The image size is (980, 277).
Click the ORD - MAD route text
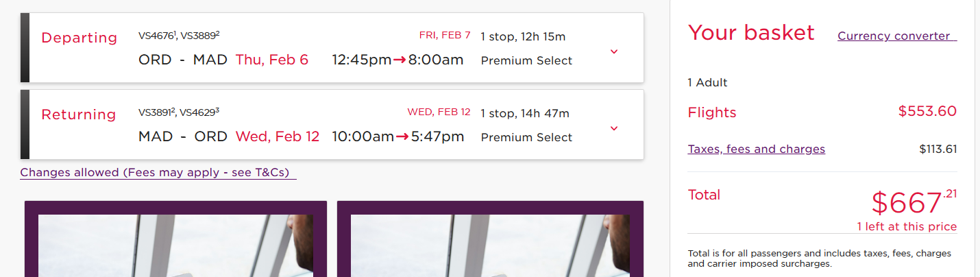point(182,60)
